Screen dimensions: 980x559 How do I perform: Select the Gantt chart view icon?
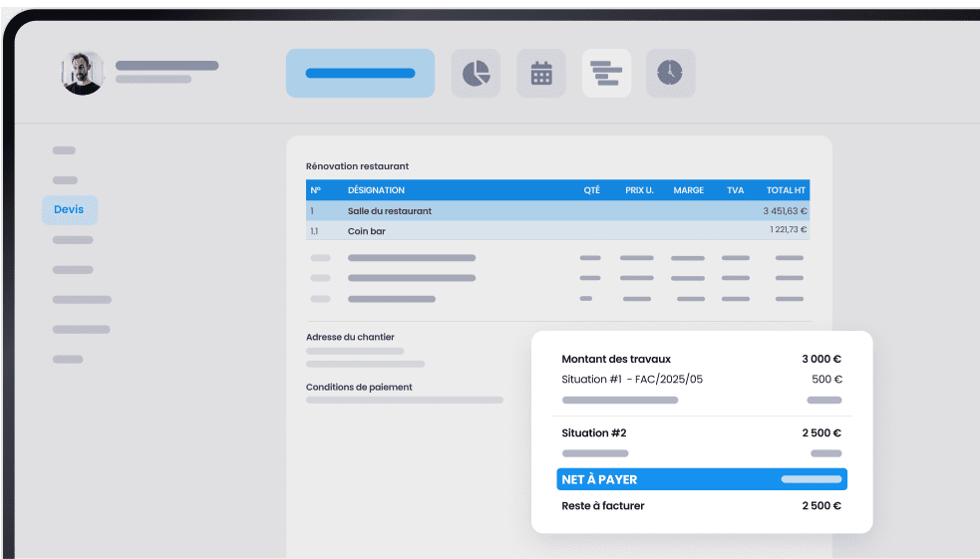click(606, 73)
